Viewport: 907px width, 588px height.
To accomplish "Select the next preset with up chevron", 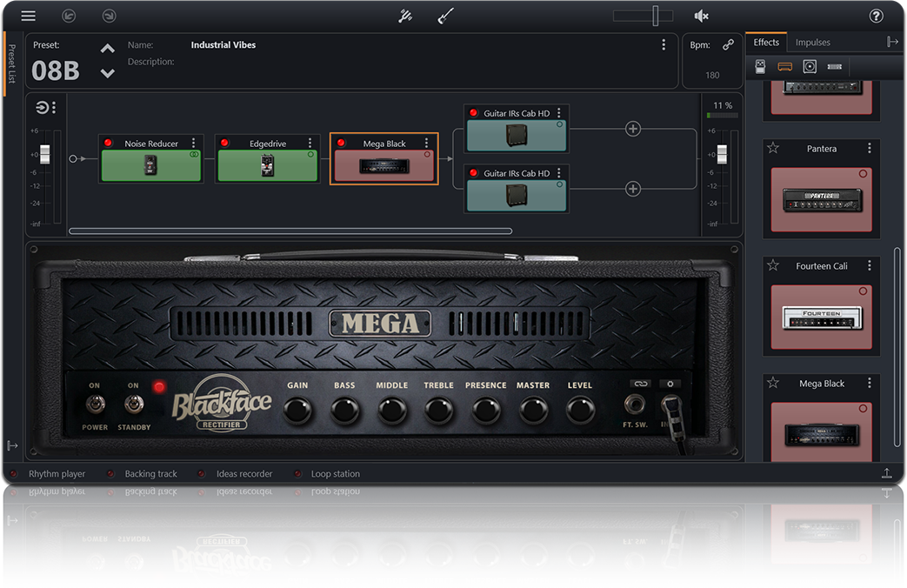I will point(107,49).
